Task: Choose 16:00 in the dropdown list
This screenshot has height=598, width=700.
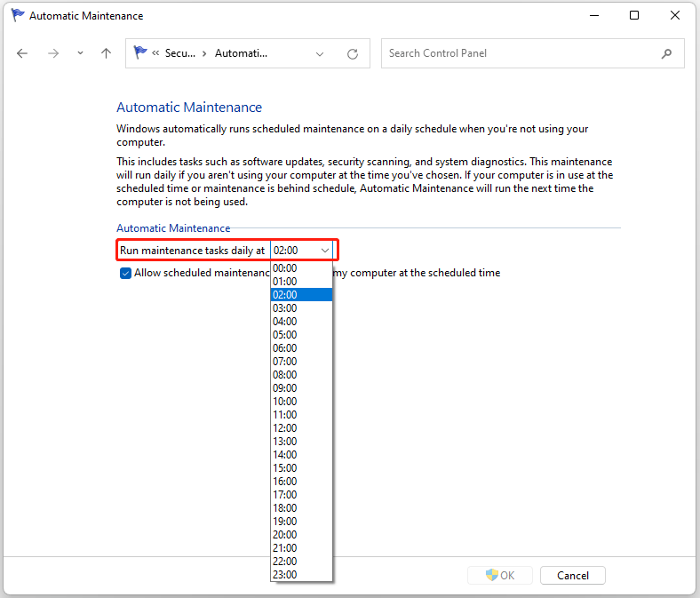Action: click(x=301, y=482)
